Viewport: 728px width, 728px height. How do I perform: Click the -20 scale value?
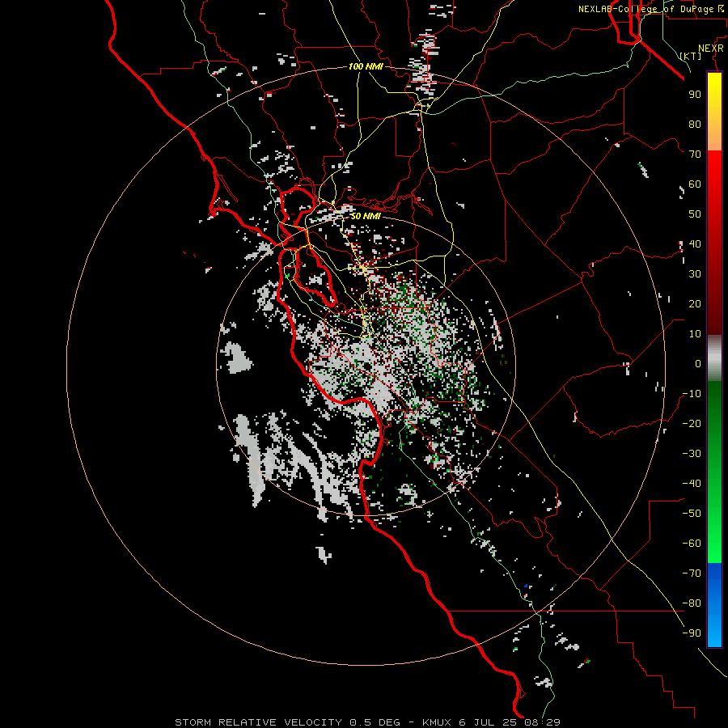click(x=692, y=423)
